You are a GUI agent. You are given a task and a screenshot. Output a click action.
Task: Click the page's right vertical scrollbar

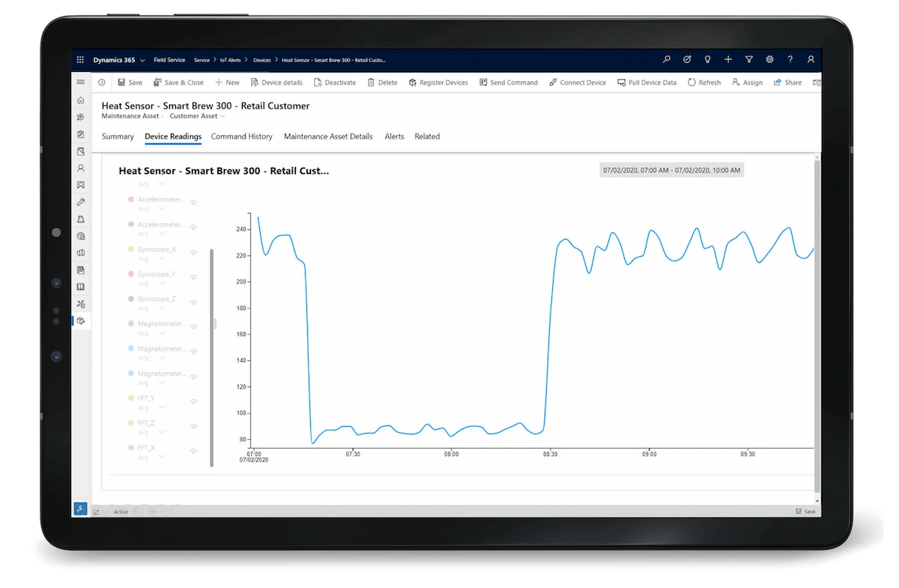[x=817, y=326]
